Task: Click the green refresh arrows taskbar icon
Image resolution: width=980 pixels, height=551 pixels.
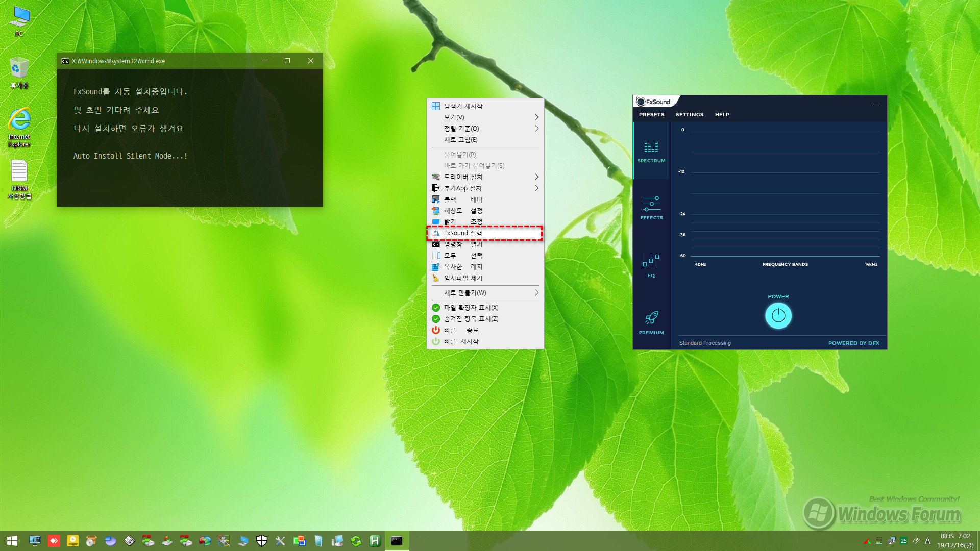Action: [356, 541]
